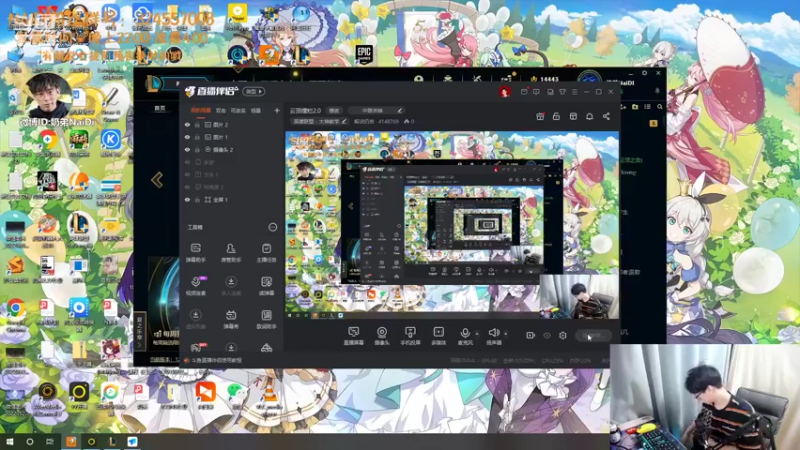Expand the speaker options arrow

click(x=506, y=334)
